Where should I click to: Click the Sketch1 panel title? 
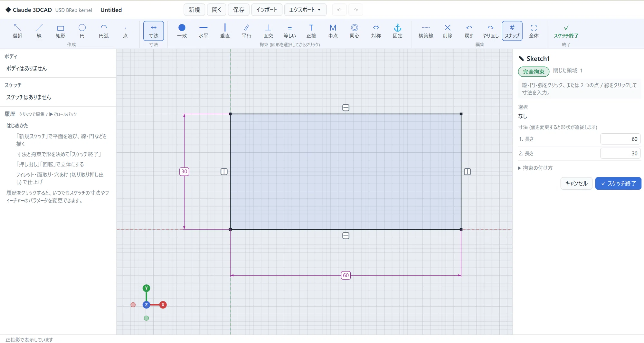(x=538, y=59)
